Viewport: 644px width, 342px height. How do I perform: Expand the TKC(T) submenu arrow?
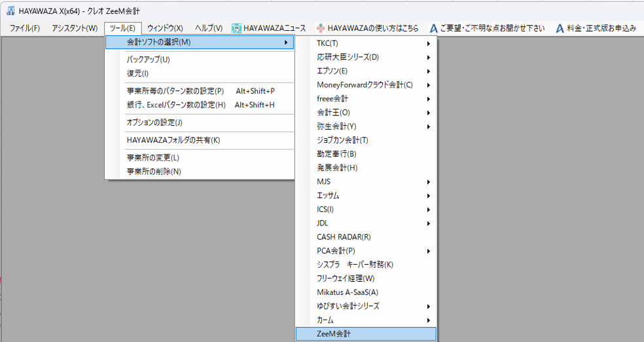pos(429,44)
